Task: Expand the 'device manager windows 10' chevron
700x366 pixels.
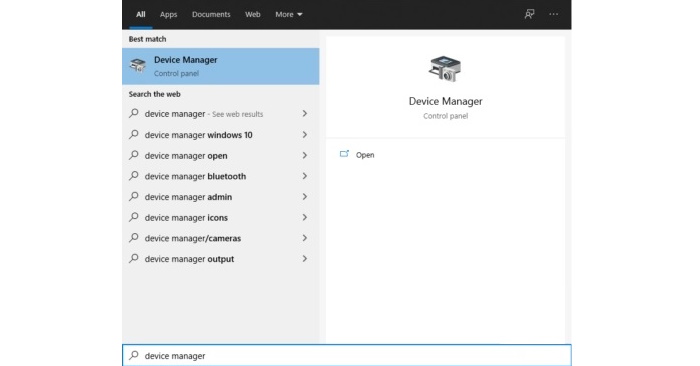Action: pyautogui.click(x=304, y=135)
